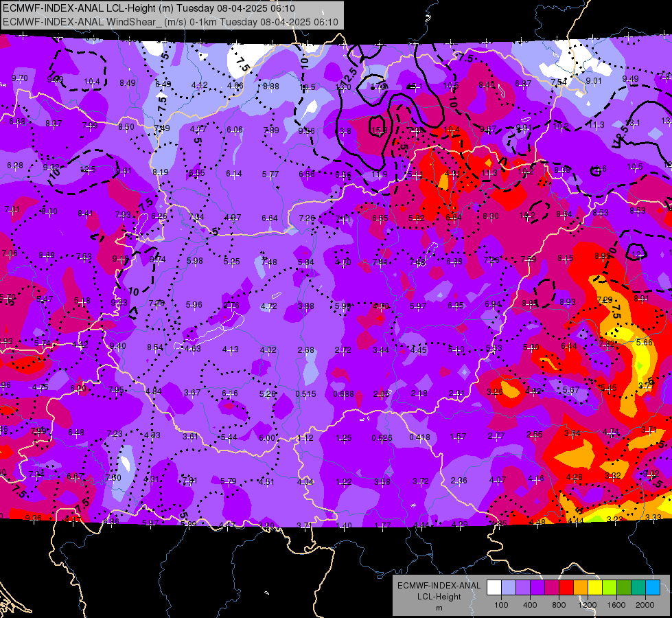Click the legend scale label 1200

[x=588, y=605]
